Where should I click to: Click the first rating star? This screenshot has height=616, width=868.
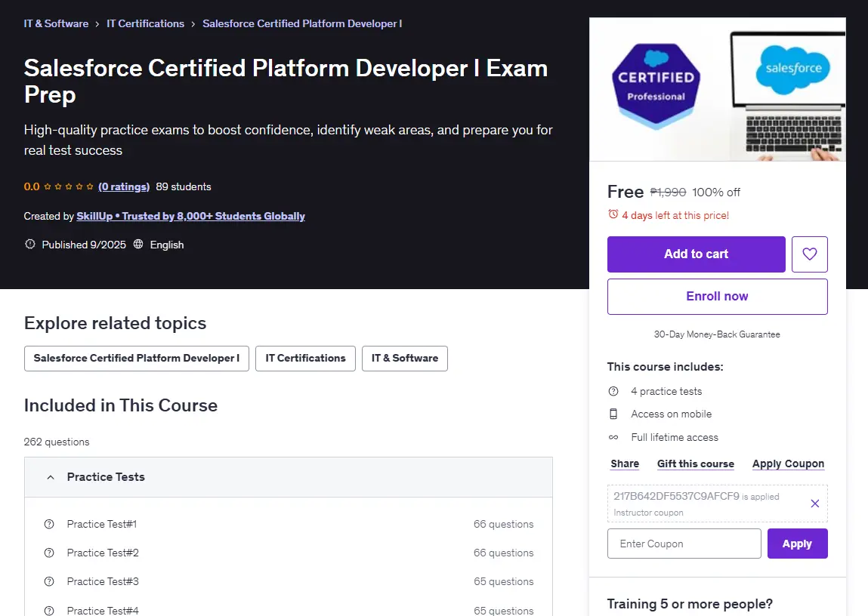pos(48,186)
